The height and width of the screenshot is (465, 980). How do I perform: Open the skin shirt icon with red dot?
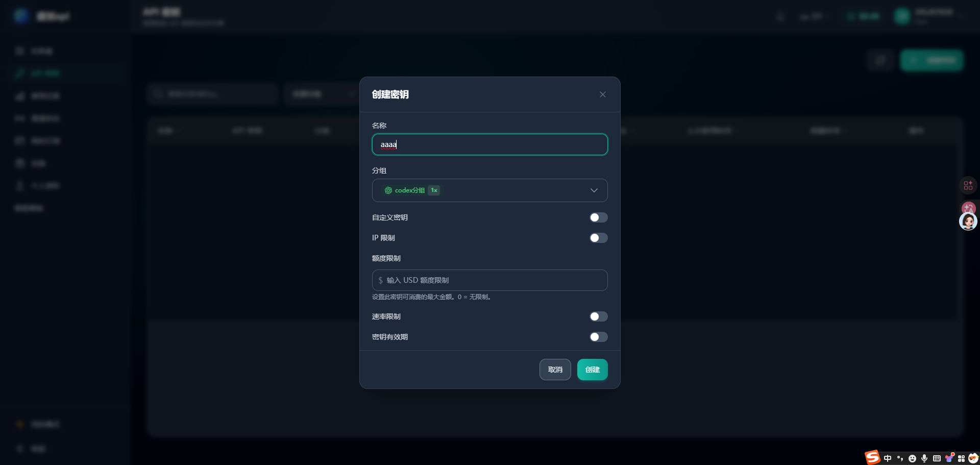click(x=949, y=458)
